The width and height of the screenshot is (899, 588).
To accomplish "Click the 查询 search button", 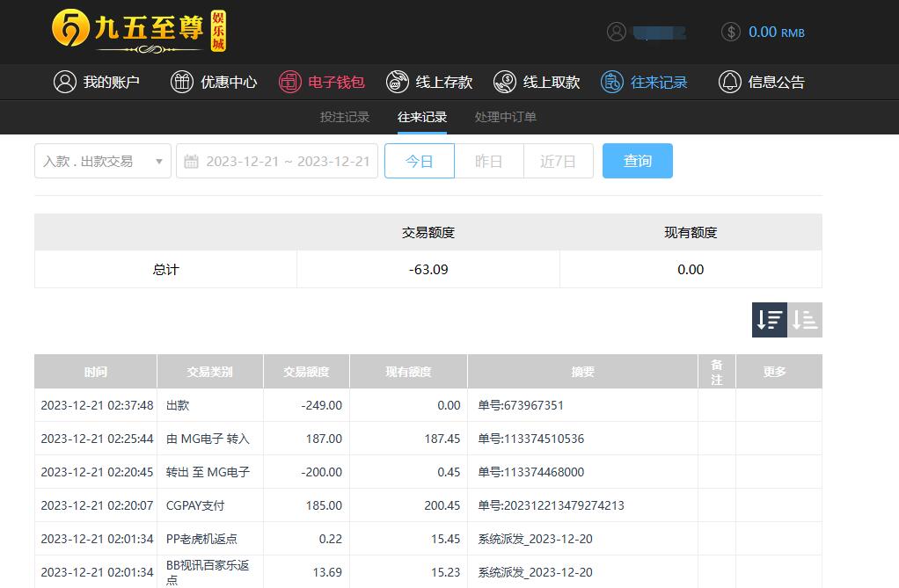I will (638, 161).
